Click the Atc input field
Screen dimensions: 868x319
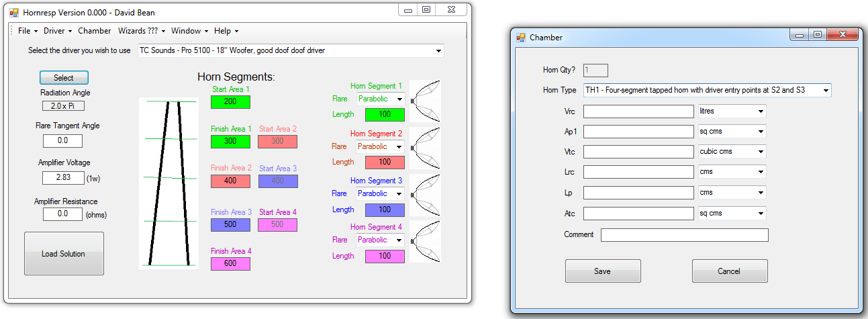click(x=638, y=214)
